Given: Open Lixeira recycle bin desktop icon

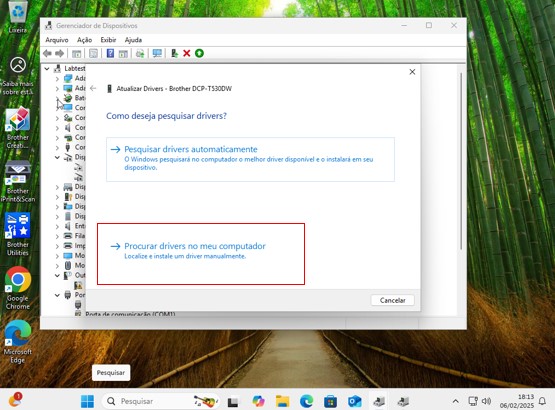Looking at the screenshot, I should tap(18, 18).
